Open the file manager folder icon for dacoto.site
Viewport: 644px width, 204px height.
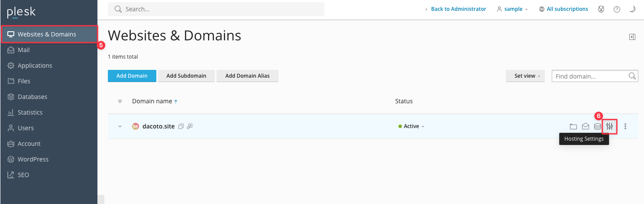pos(573,126)
